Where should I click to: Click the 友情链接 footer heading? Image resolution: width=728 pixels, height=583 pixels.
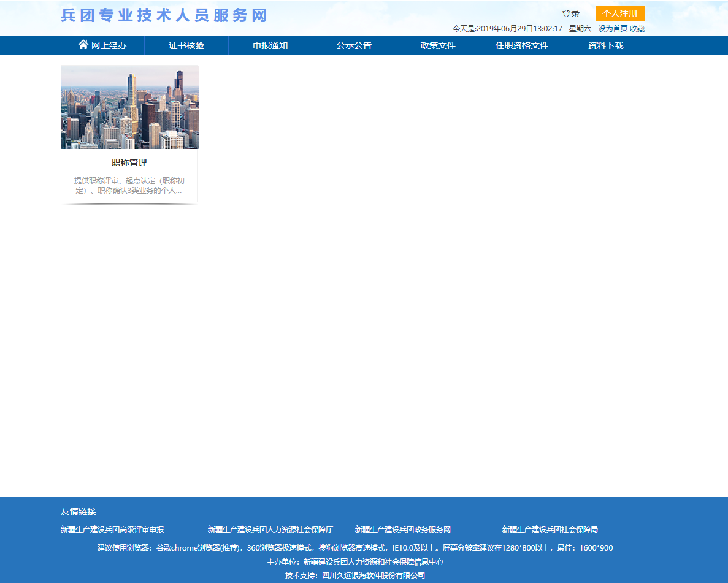tap(79, 511)
